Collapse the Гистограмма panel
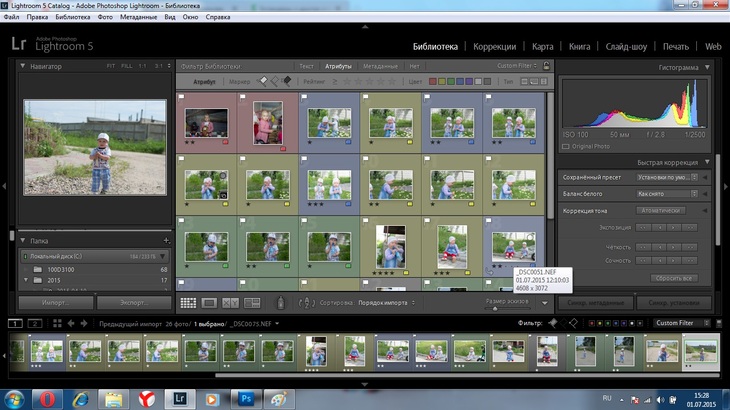730x410 pixels. [707, 67]
